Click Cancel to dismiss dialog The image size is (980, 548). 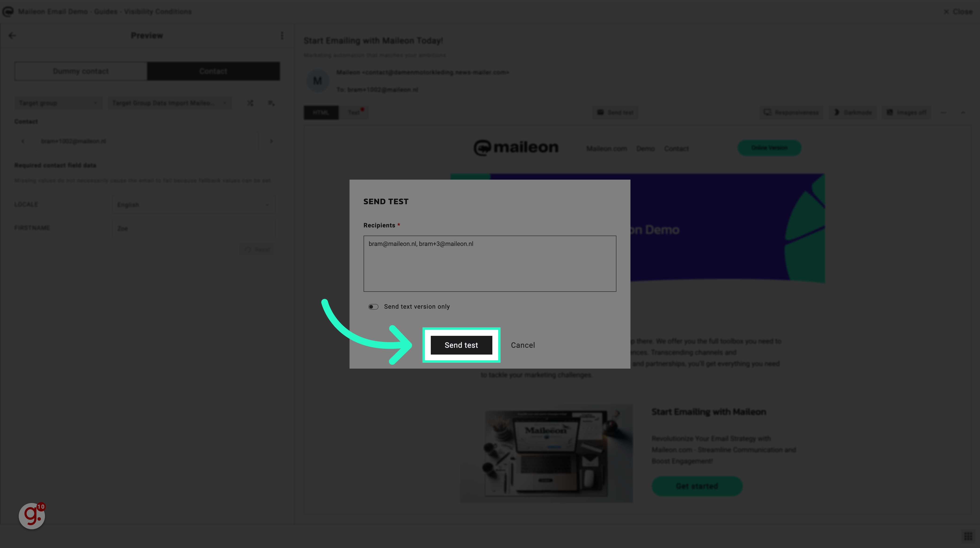click(523, 345)
